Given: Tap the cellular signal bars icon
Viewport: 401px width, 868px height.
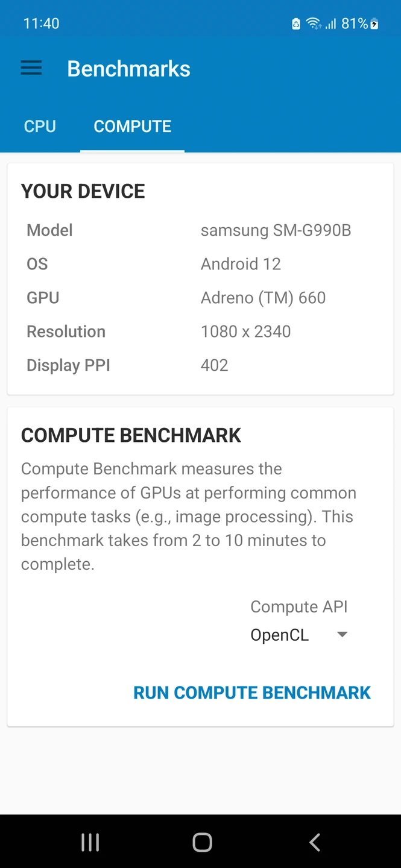Looking at the screenshot, I should pos(330,24).
